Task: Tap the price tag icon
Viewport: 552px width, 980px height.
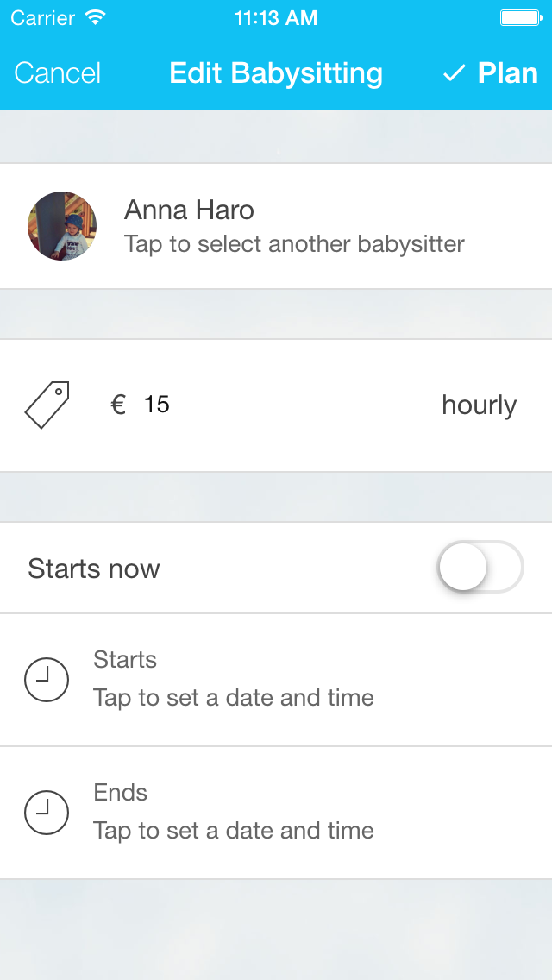Action: [x=47, y=405]
